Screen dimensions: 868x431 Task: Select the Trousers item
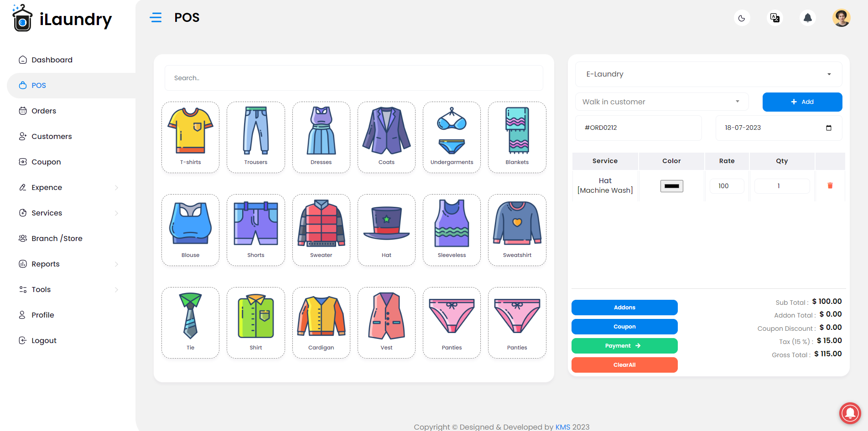point(256,137)
